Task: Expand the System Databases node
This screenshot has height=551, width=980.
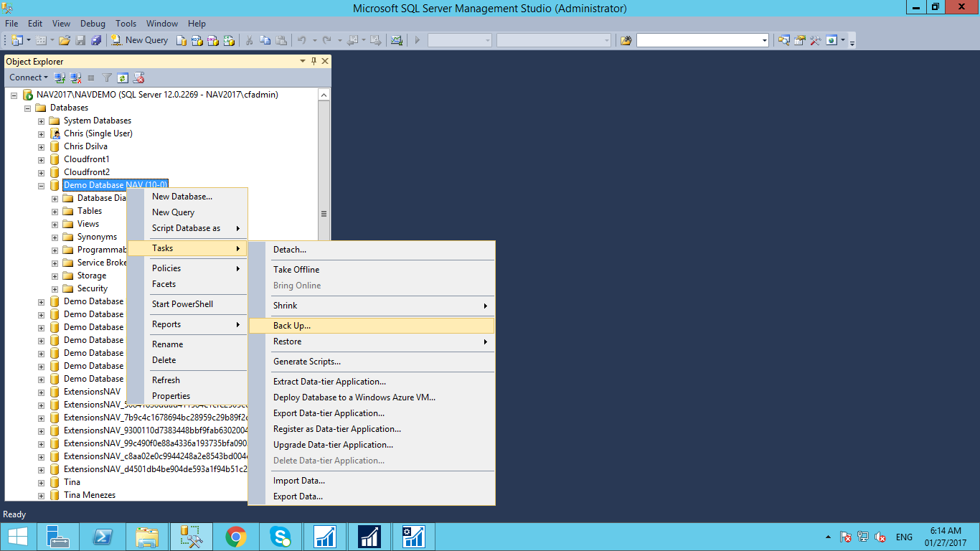Action: 41,121
